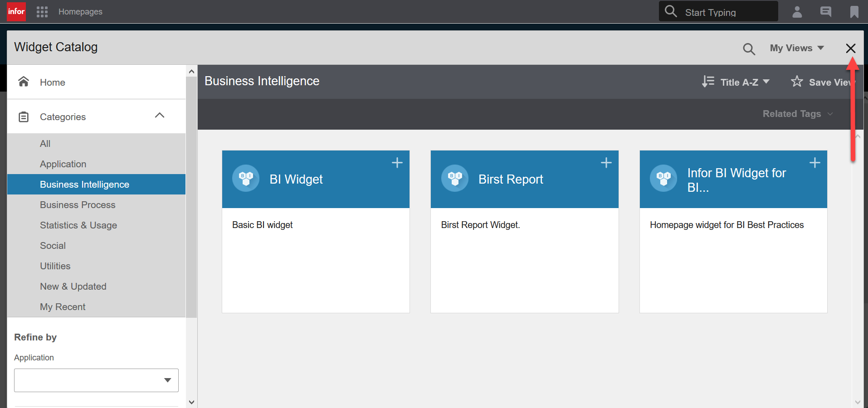Click the 'Business Intelligence' header title
Screen dimensions: 868x408
tap(262, 81)
